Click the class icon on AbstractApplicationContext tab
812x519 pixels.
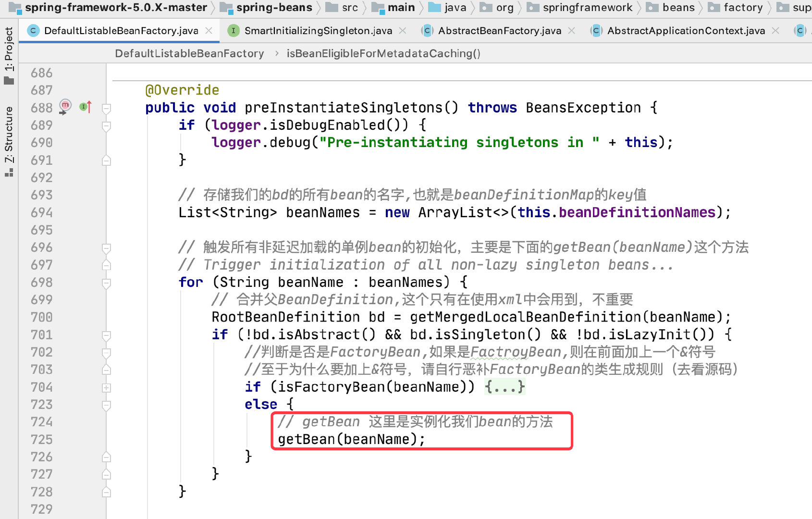596,31
